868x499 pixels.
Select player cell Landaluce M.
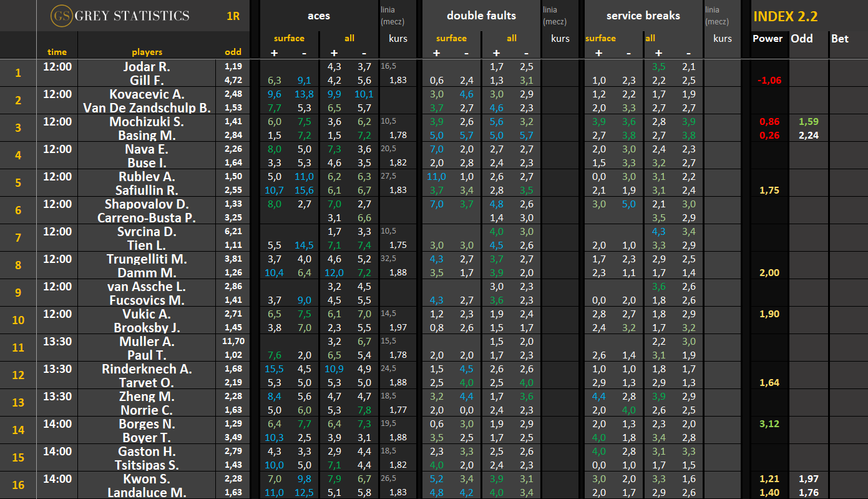(147, 492)
